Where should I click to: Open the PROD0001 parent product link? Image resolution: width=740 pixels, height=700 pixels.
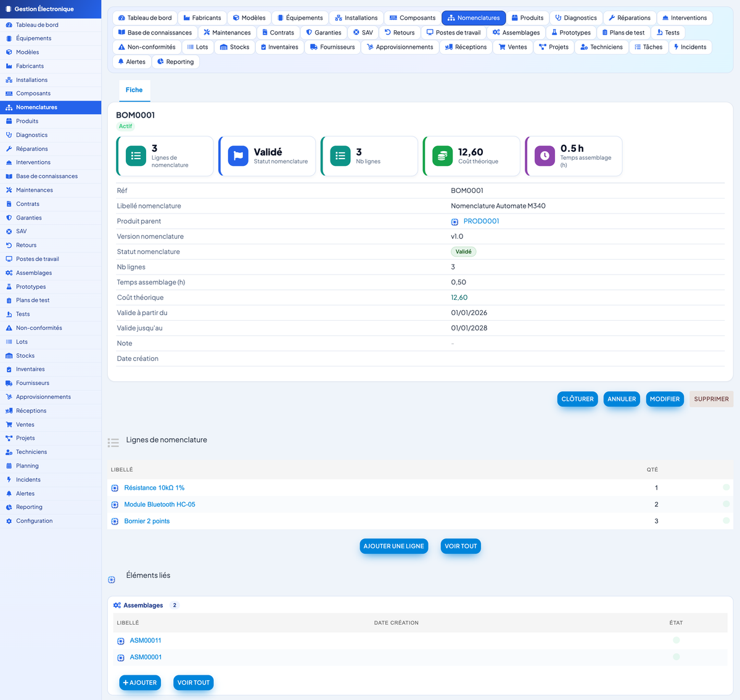pyautogui.click(x=481, y=221)
